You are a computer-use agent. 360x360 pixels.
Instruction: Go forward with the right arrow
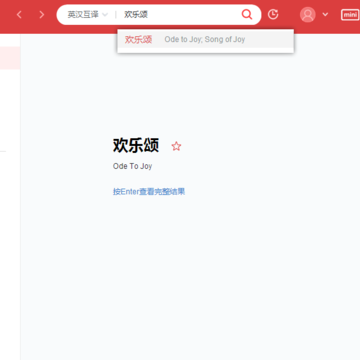click(x=42, y=15)
